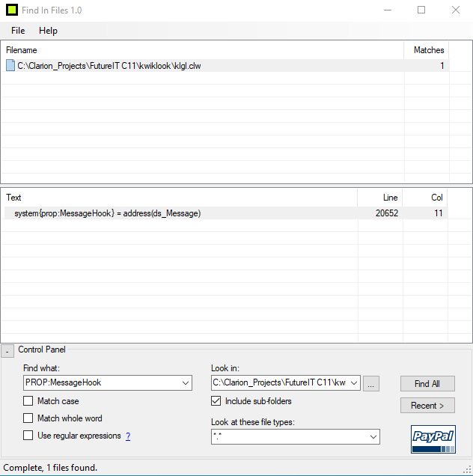Click the Recent > button
Screen dimensions: 473x476
427,406
